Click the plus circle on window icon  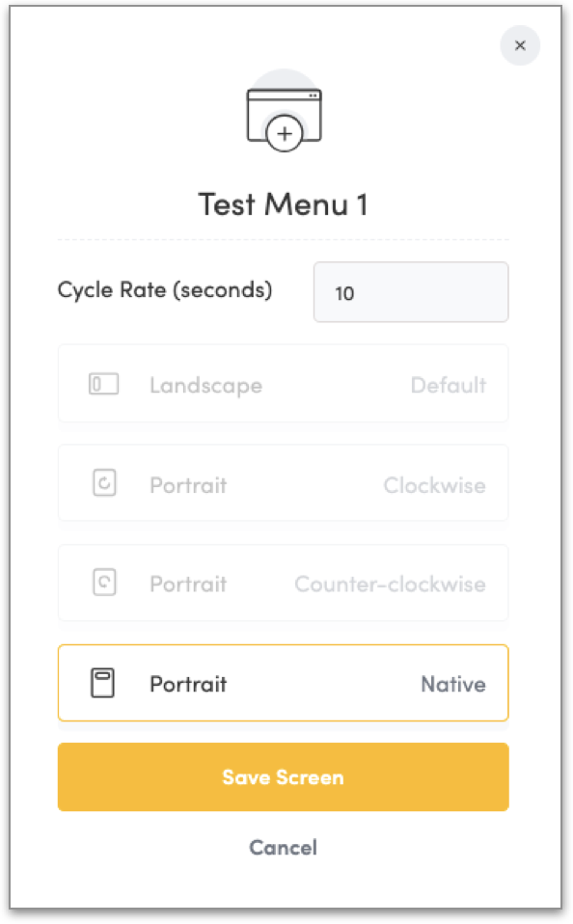[285, 134]
